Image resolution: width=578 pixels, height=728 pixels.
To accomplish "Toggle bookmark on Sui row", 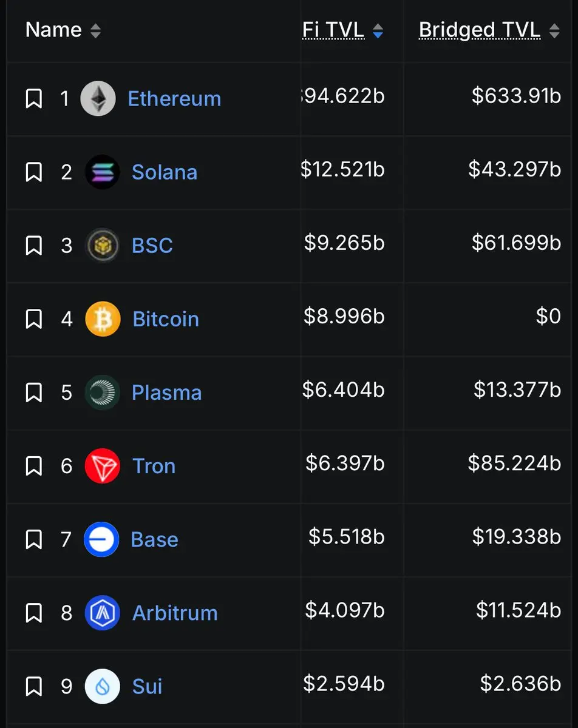I will point(33,686).
